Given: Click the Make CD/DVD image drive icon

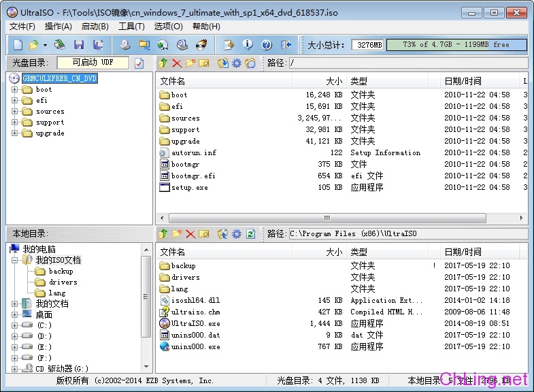Looking at the screenshot, I should coord(125,45).
